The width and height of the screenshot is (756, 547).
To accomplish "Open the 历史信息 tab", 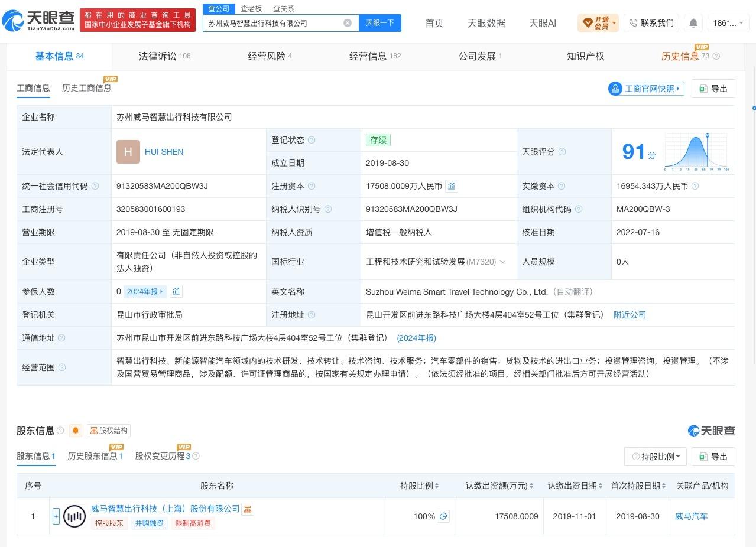I will [x=685, y=56].
